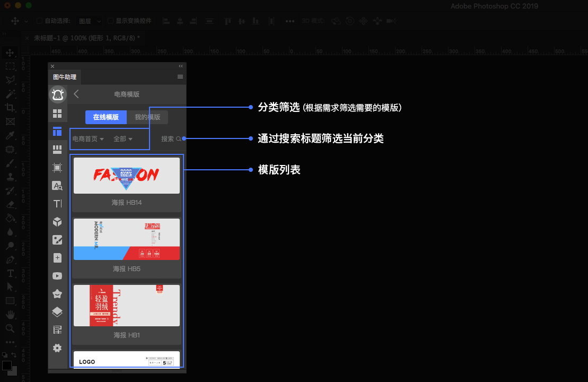The width and height of the screenshot is (588, 382).
Task: Select the Move tool in Photoshop toolbar
Action: 10,53
